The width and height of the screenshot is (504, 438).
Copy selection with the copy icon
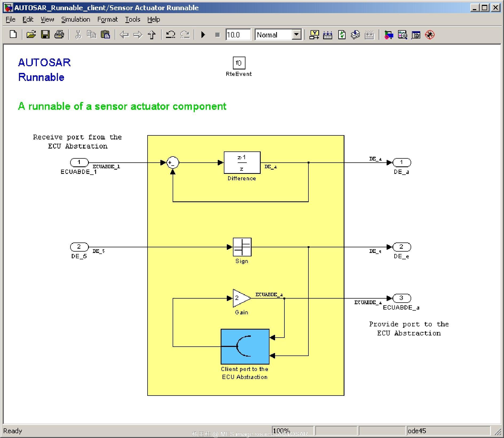(92, 35)
